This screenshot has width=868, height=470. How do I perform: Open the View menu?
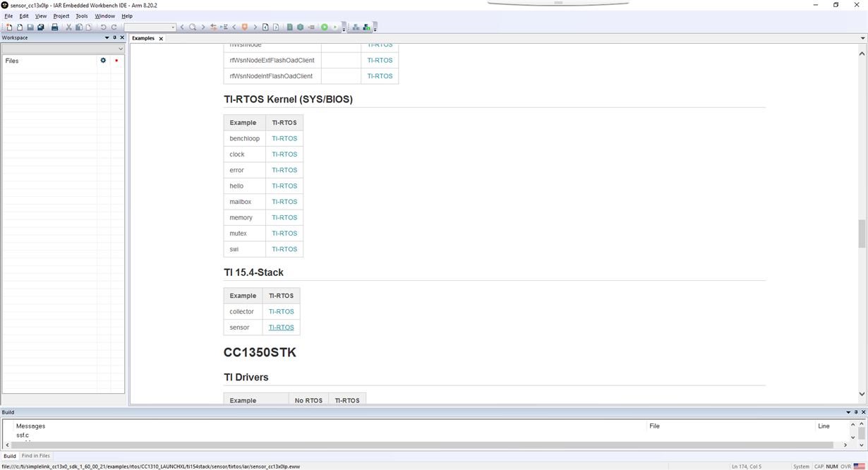41,16
